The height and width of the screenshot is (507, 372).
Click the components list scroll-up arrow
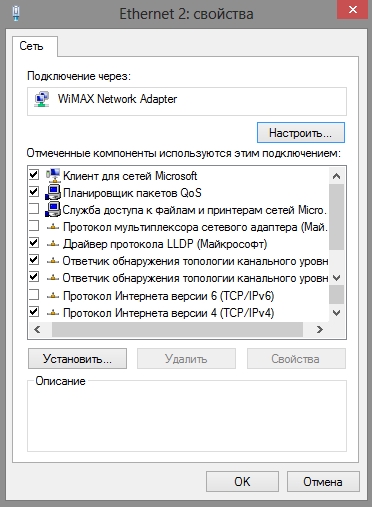(337, 176)
